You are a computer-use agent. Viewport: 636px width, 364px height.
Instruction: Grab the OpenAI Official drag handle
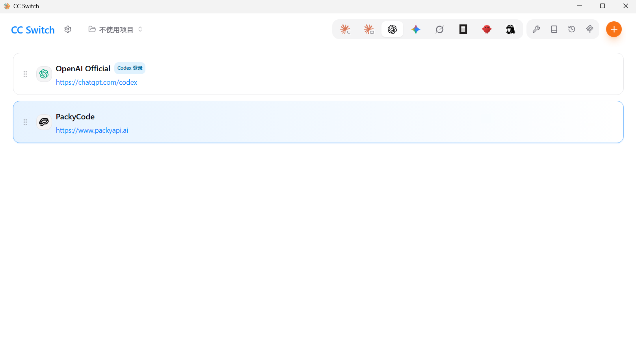pyautogui.click(x=25, y=74)
